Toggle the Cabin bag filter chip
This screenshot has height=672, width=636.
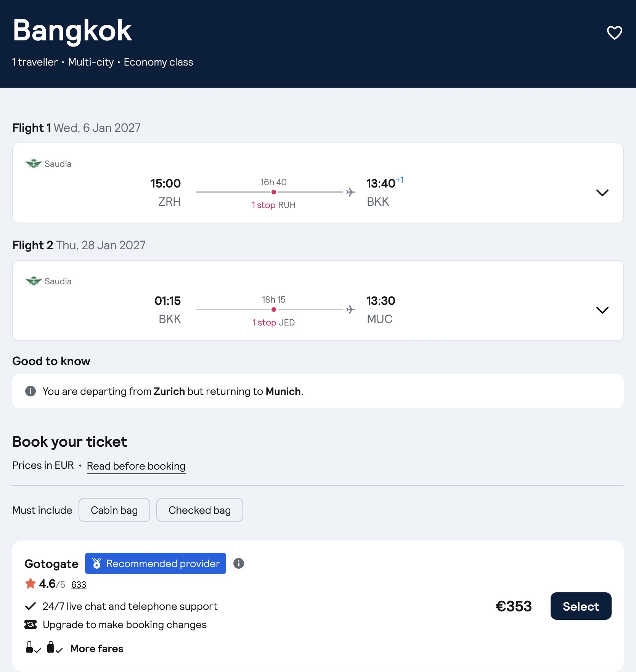[114, 510]
